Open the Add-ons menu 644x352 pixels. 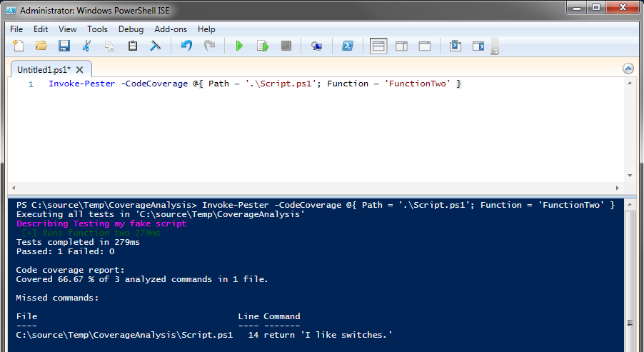pyautogui.click(x=170, y=29)
